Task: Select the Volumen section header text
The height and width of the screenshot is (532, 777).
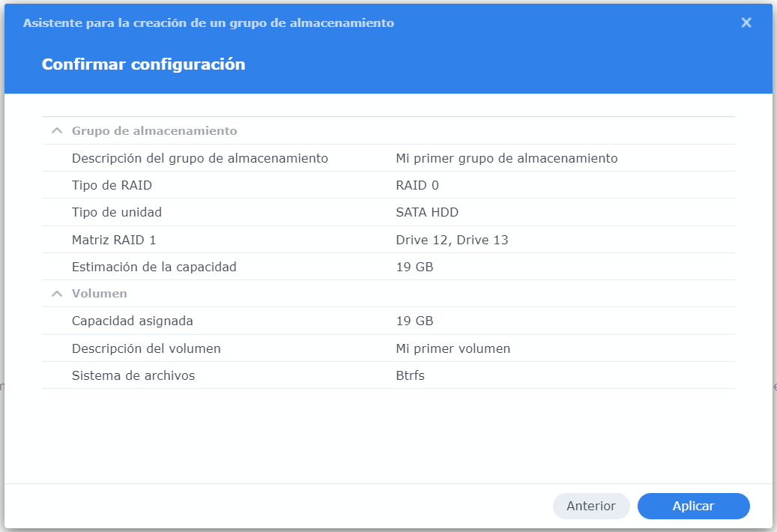Action: pyautogui.click(x=99, y=294)
